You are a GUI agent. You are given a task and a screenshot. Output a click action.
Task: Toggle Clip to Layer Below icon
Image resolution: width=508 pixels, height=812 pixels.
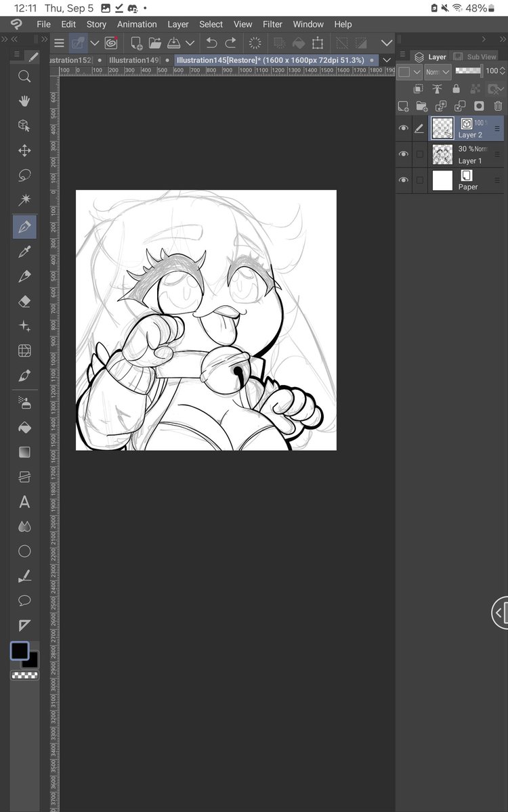coord(419,89)
